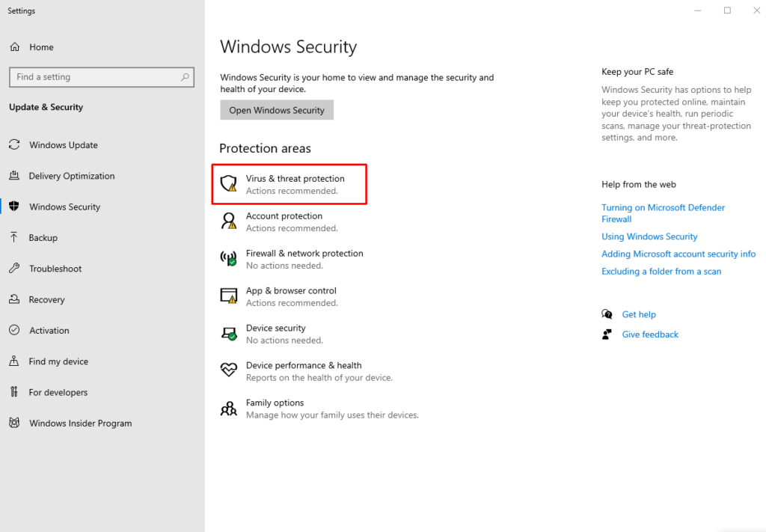Click the Help from the web heading
Screen dimensions: 766x532
click(639, 184)
